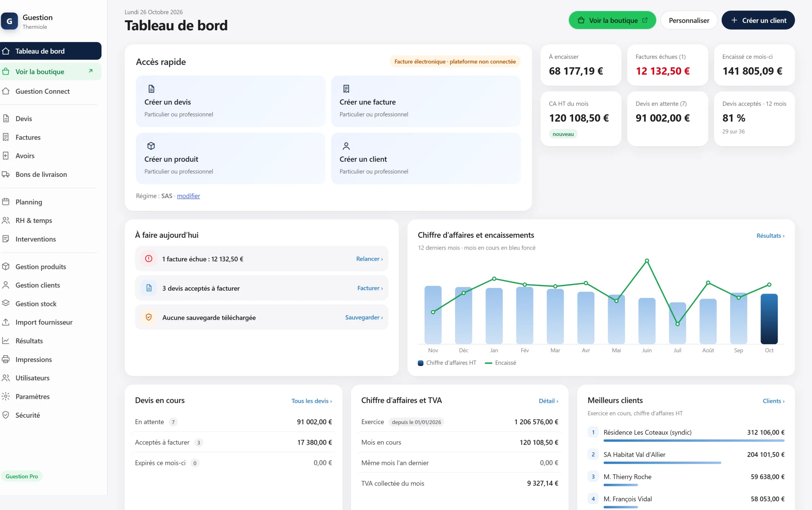Open the Détail link in Chiffre d'affaires et TVA

click(548, 401)
